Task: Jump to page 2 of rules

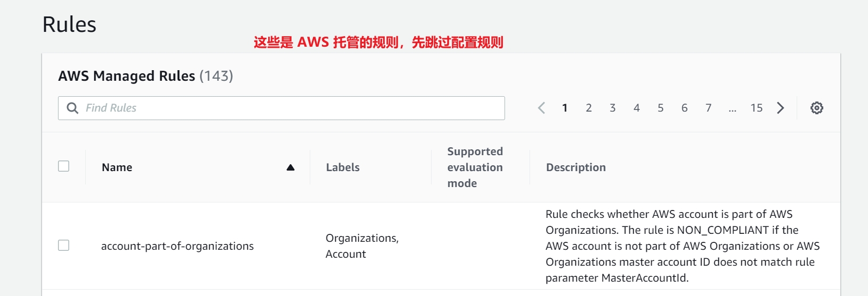Action: [589, 108]
